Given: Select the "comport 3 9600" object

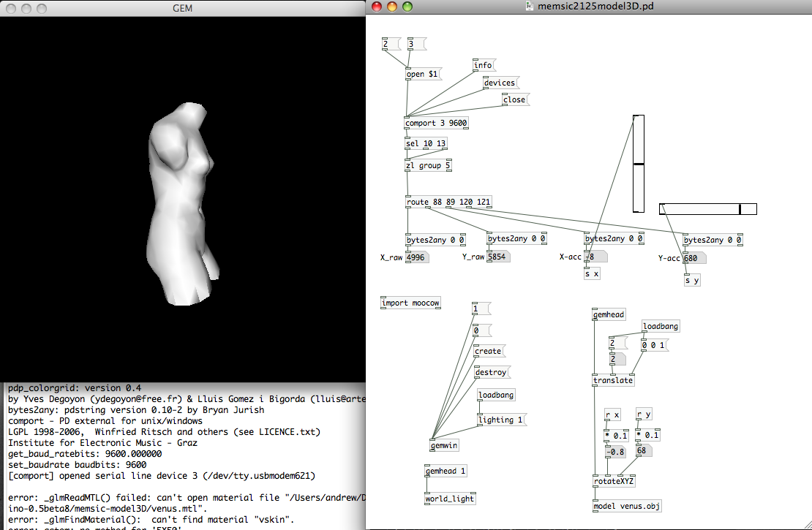Looking at the screenshot, I should tap(437, 123).
